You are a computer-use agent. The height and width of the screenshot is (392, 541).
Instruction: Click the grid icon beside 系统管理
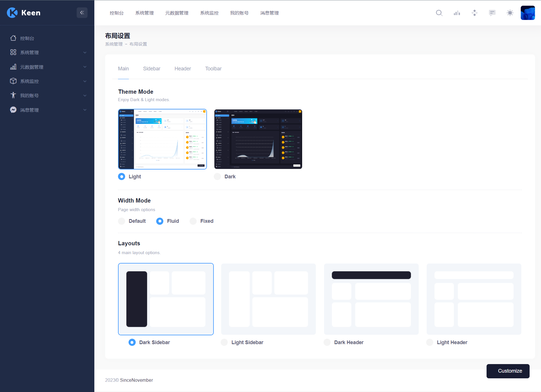point(13,52)
